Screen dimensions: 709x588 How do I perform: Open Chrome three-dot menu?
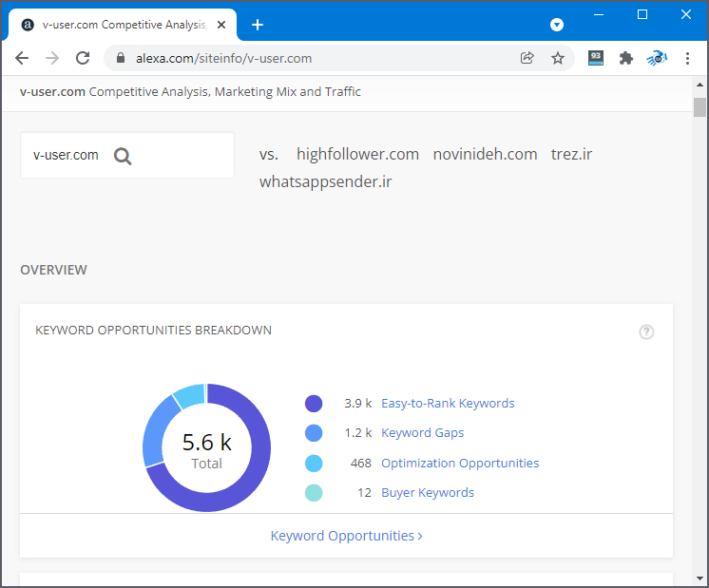687,58
